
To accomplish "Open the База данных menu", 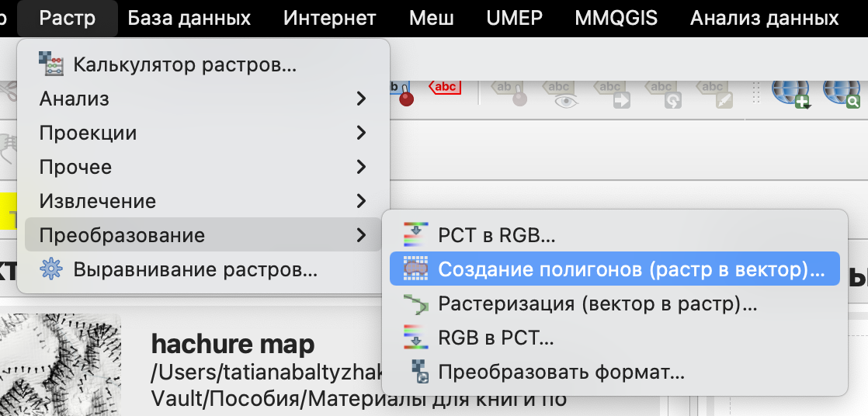I will click(189, 18).
